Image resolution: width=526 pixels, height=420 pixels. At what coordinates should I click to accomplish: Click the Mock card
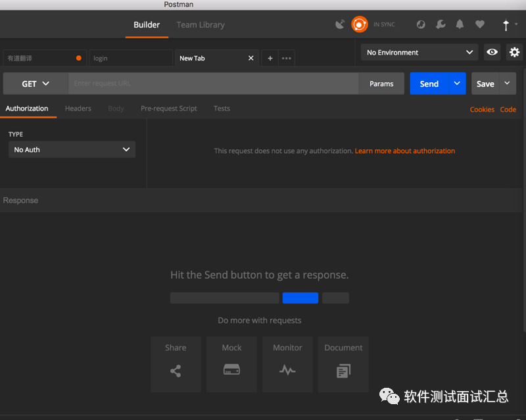tap(232, 364)
